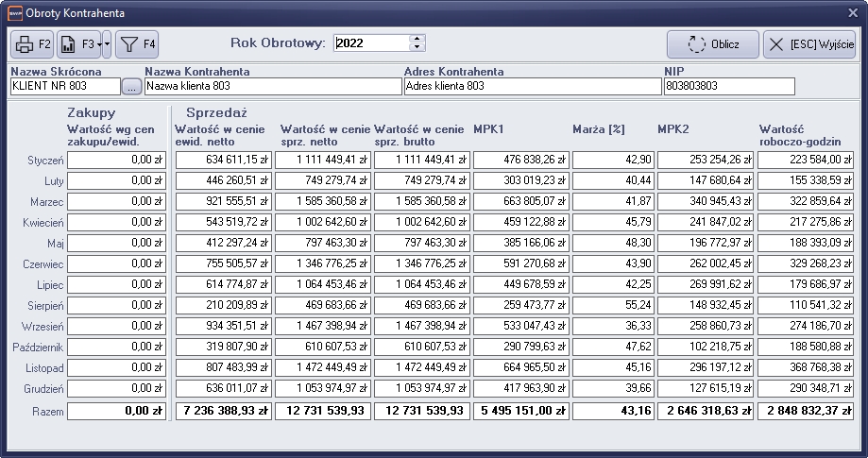This screenshot has height=458, width=868.
Task: Click the Razem MPK1 total cell
Action: [519, 411]
